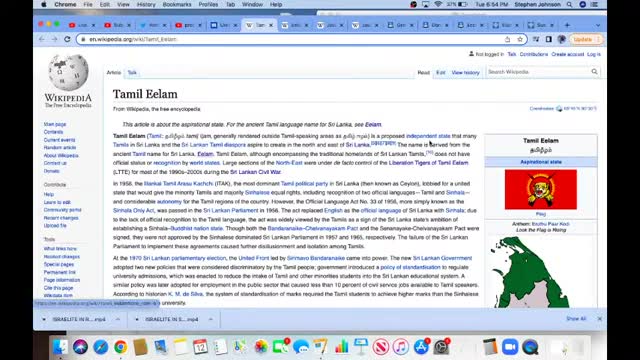640x360 pixels.
Task: Open the tab search chevron
Action: (x=598, y=25)
